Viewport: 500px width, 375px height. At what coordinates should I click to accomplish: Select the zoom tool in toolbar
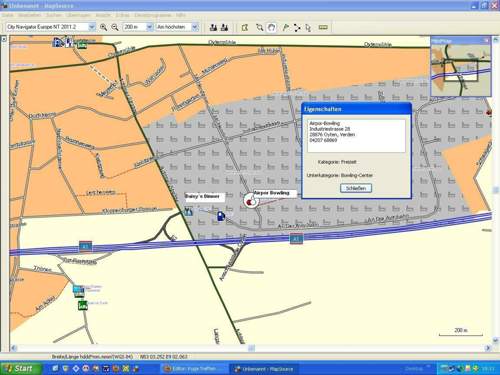click(x=260, y=27)
